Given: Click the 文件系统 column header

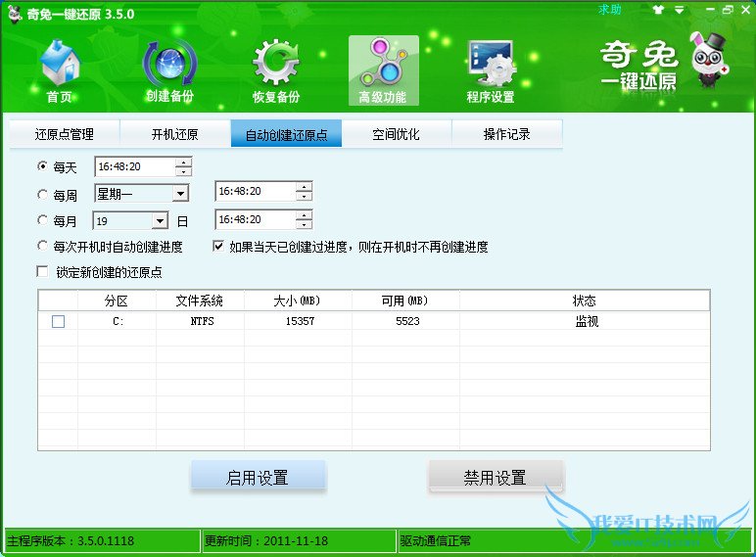Looking at the screenshot, I should pos(200,302).
